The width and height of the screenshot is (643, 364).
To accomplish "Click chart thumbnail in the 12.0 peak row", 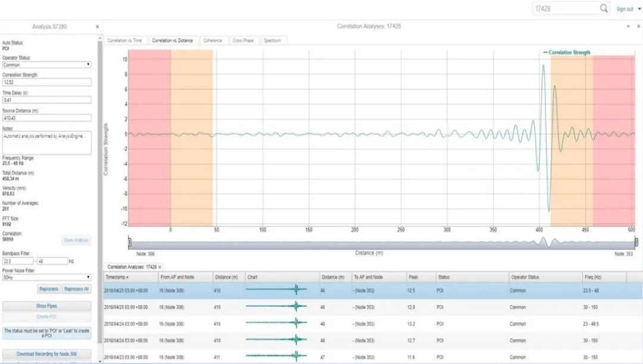I will coord(276,306).
